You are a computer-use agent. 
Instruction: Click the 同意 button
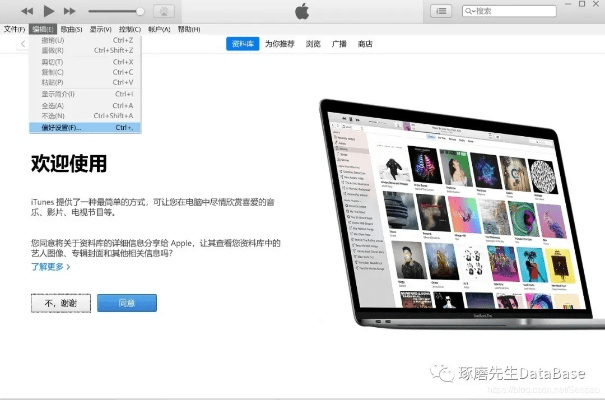126,303
